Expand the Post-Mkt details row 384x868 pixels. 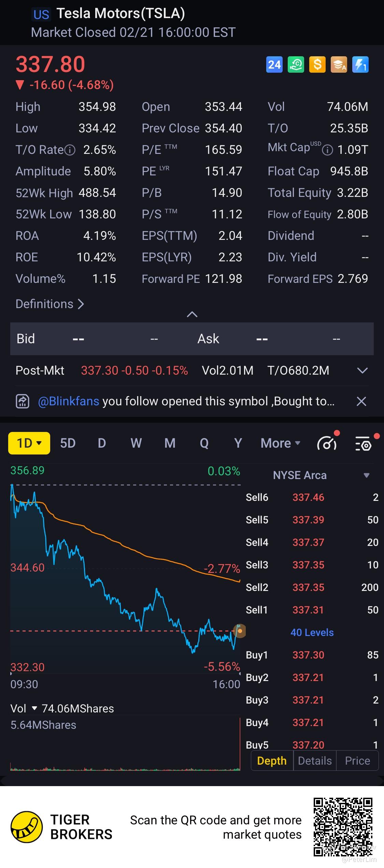pos(362,371)
